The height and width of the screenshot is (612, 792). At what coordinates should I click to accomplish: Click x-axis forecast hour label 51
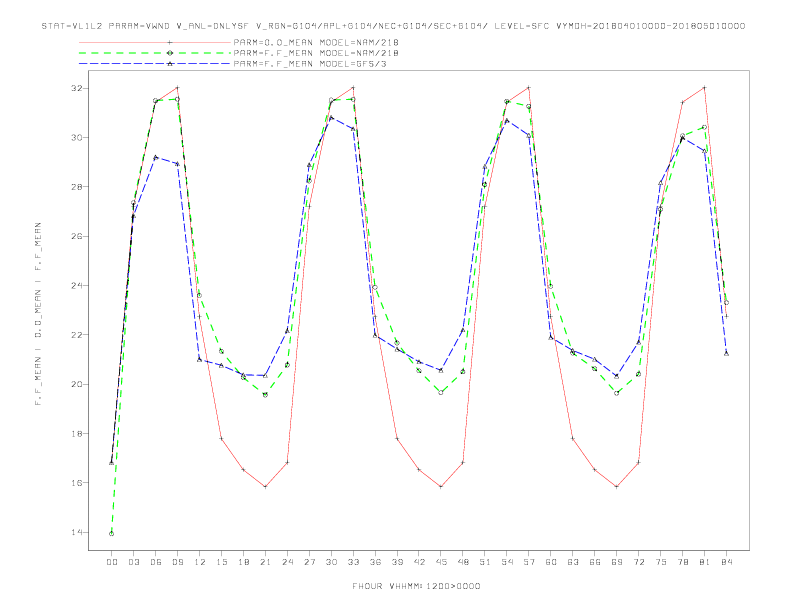pyautogui.click(x=485, y=562)
